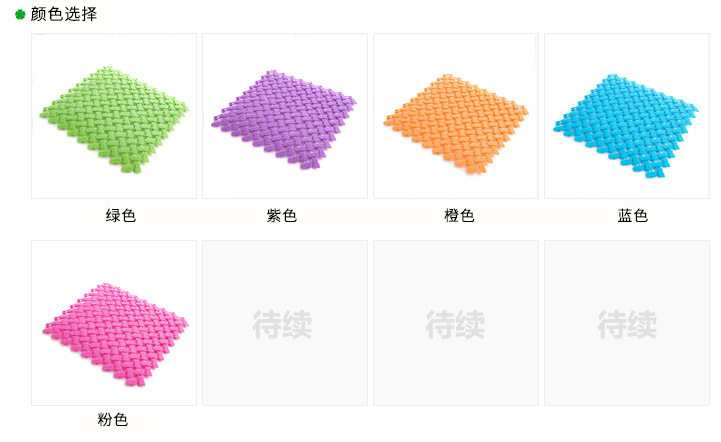Click the 绿色 label

click(x=120, y=215)
